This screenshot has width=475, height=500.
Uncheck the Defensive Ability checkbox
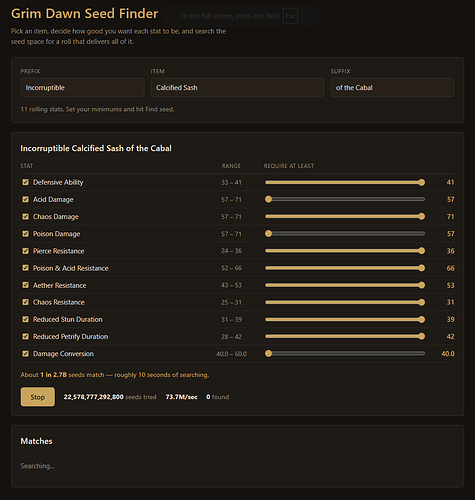[x=25, y=182]
